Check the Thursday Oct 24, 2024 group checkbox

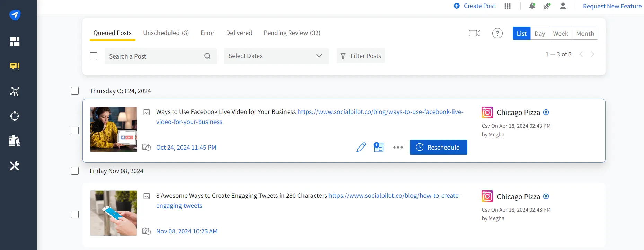coord(75,91)
